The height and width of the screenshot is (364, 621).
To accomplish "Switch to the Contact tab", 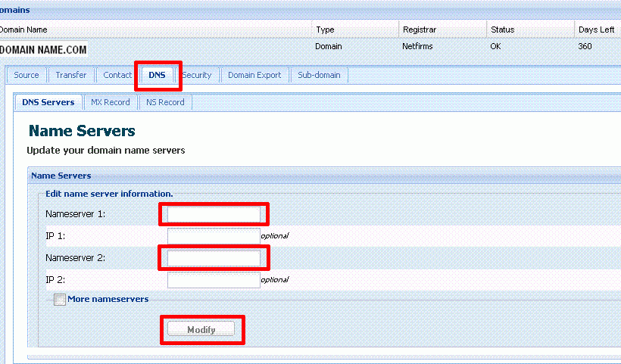I will 117,75.
